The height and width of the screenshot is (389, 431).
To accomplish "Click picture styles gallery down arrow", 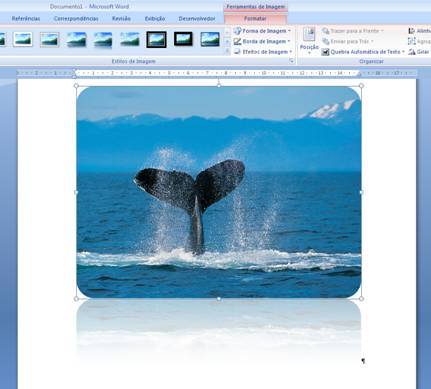I will click(x=227, y=42).
